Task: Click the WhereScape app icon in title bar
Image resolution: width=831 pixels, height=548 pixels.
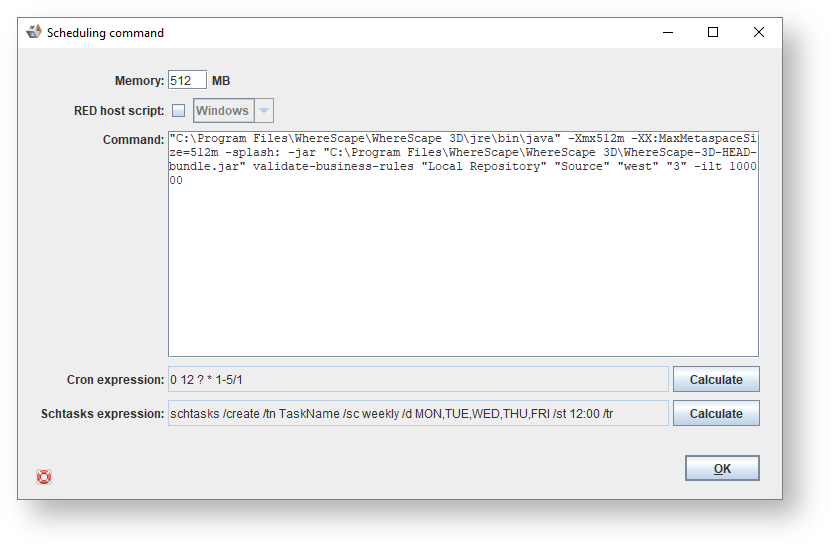Action: [34, 32]
